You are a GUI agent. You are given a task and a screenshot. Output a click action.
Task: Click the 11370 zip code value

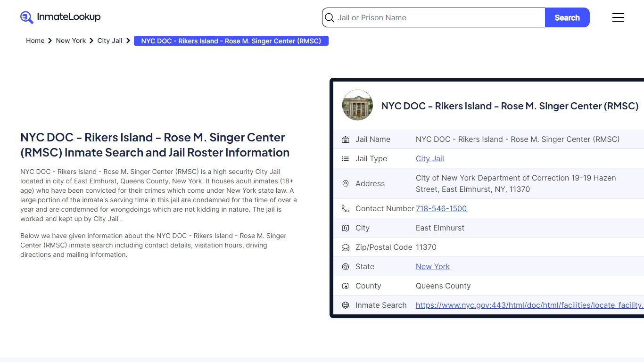426,247
